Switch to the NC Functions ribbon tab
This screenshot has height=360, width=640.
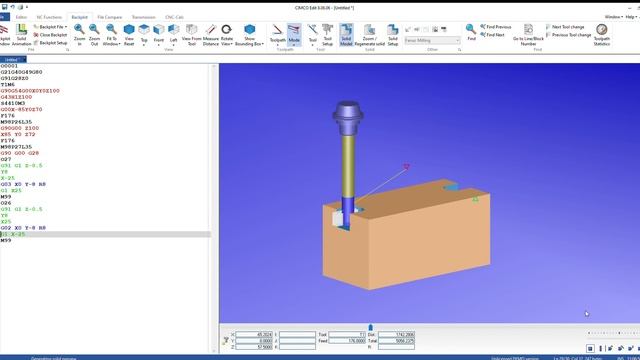pos(49,17)
